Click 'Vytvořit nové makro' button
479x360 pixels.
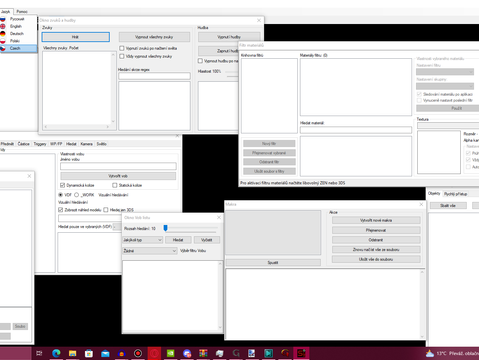[x=376, y=220]
